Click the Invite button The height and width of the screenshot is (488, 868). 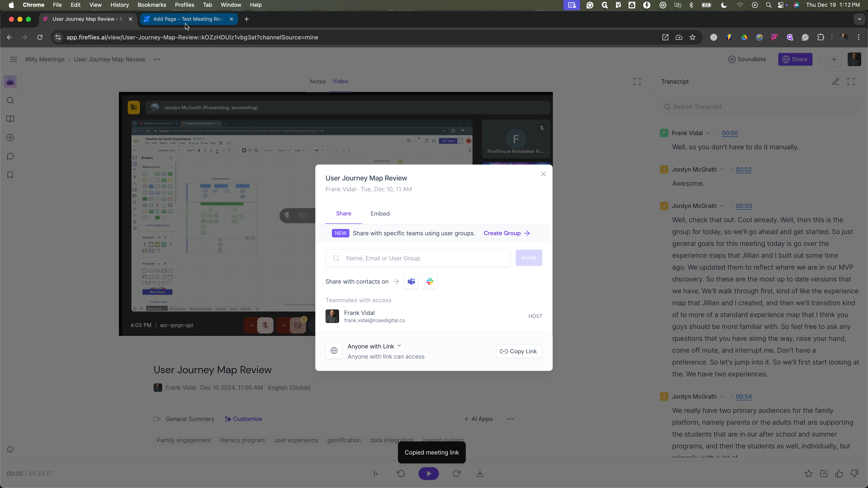point(529,258)
